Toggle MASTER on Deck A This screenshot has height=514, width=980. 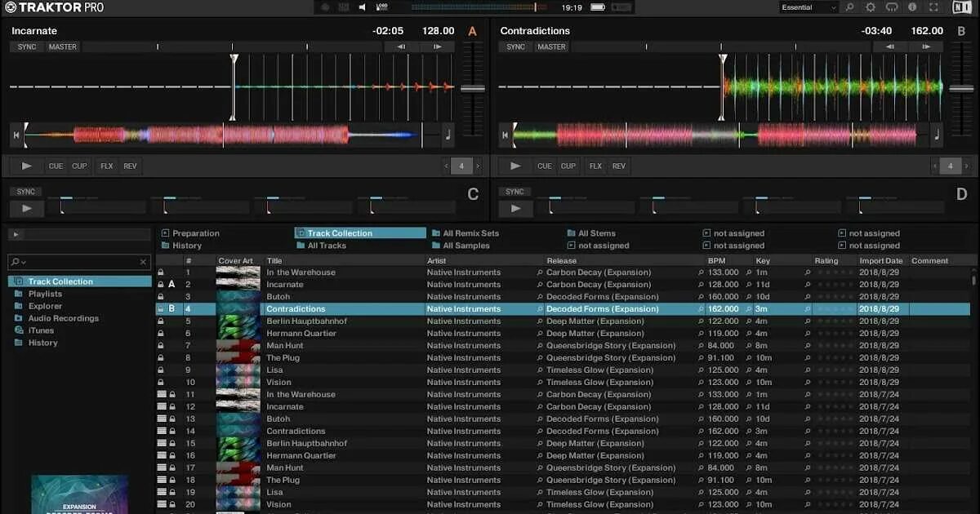[62, 47]
